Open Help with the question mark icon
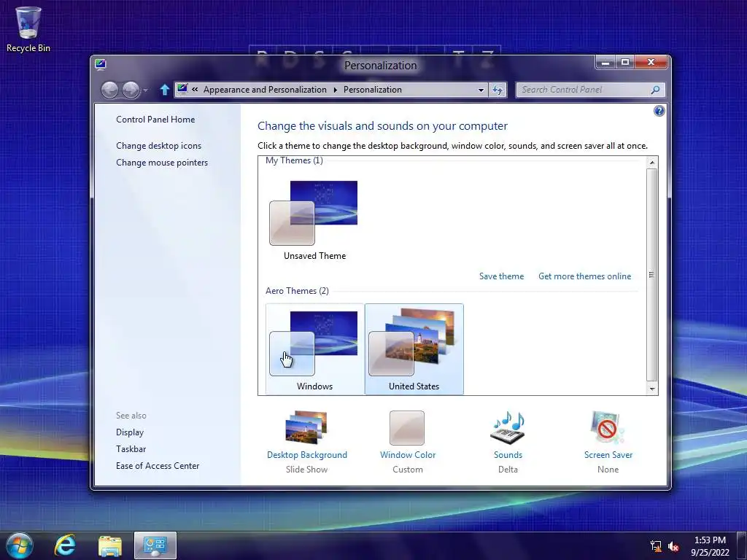 click(659, 111)
